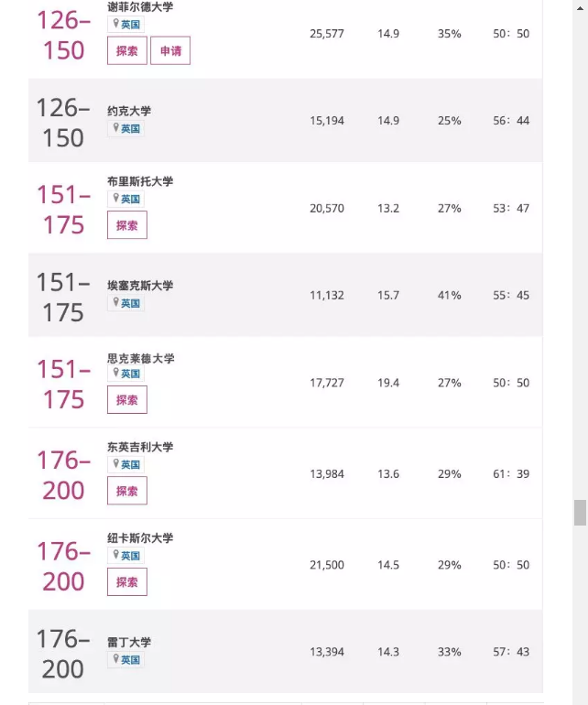
Task: Click 探索 under 纽卡斯尔大学
Action: [127, 581]
